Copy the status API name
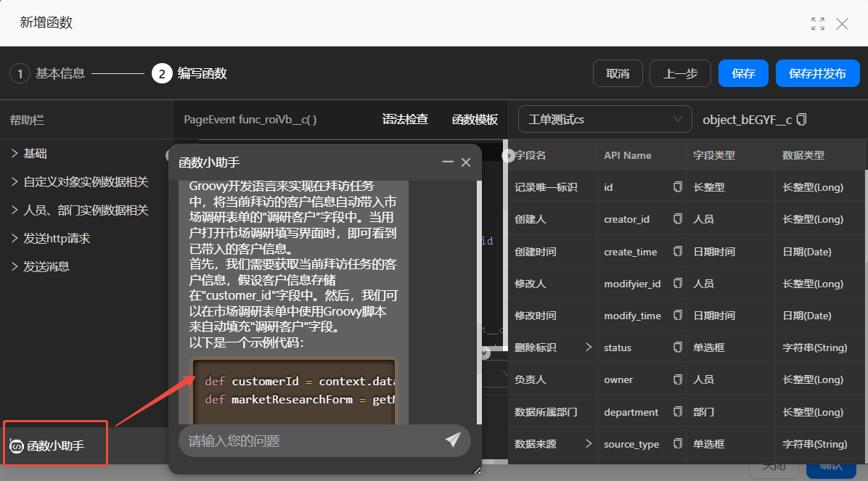 (x=678, y=348)
